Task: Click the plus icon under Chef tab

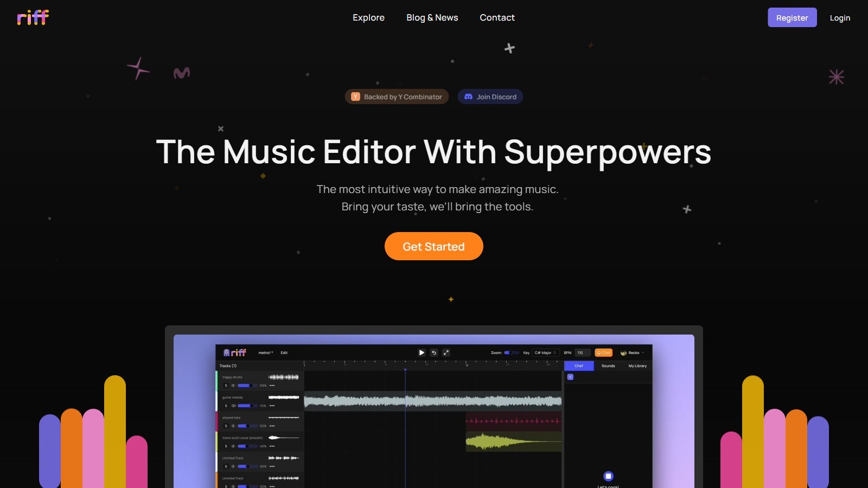Action: coord(570,377)
